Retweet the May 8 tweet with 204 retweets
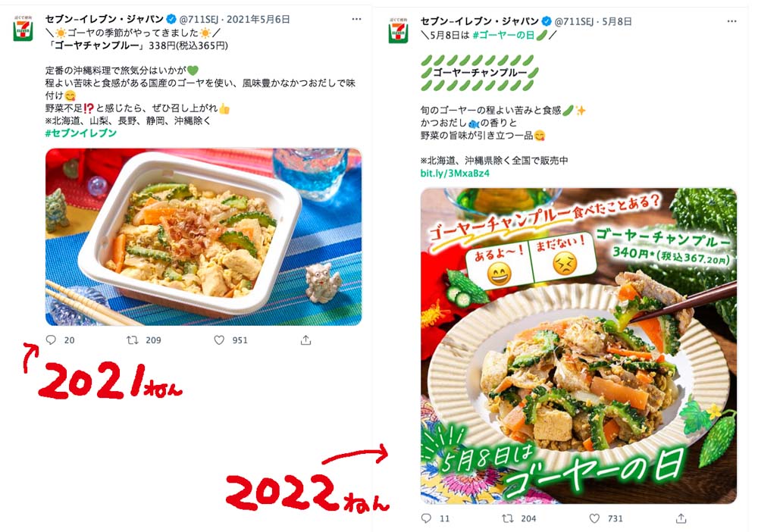The image size is (758, 532). point(508,518)
